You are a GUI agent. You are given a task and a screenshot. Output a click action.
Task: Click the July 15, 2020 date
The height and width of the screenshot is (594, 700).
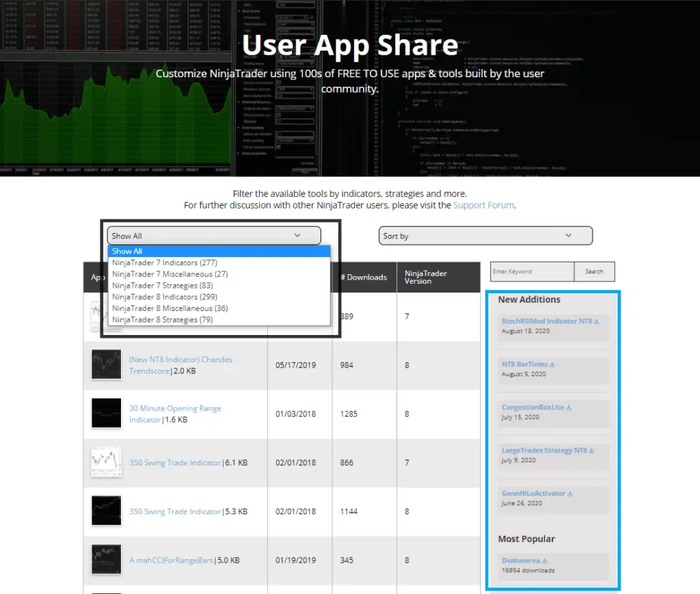(520, 417)
